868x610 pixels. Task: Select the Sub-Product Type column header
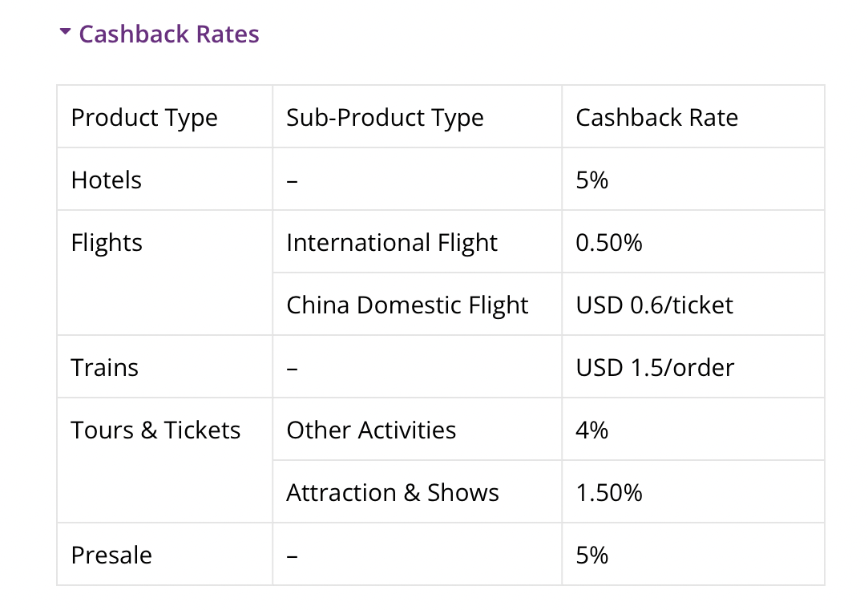[x=385, y=118]
